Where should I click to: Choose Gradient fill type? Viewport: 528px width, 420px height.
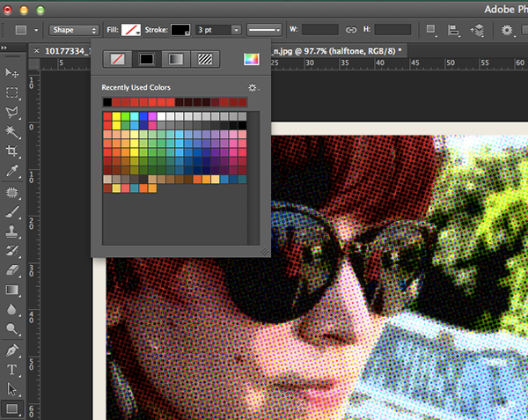177,60
